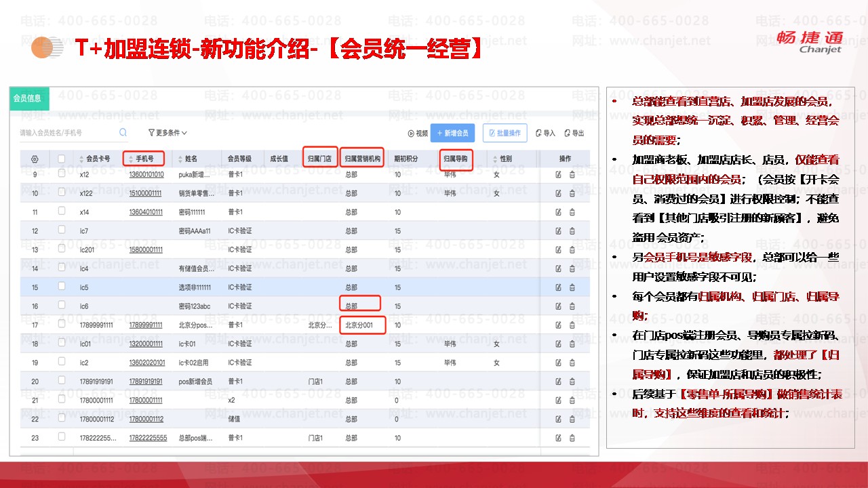Screen dimensions: 868x488
Task: Delete the member with card ic5
Action: [x=572, y=287]
